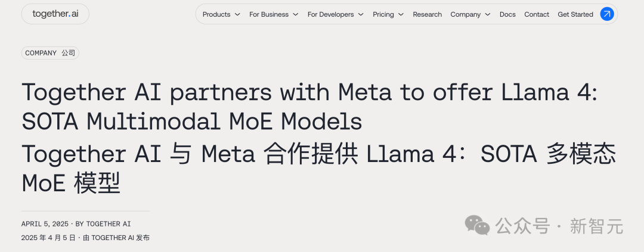Click the blue arrow icon button

coord(606,14)
